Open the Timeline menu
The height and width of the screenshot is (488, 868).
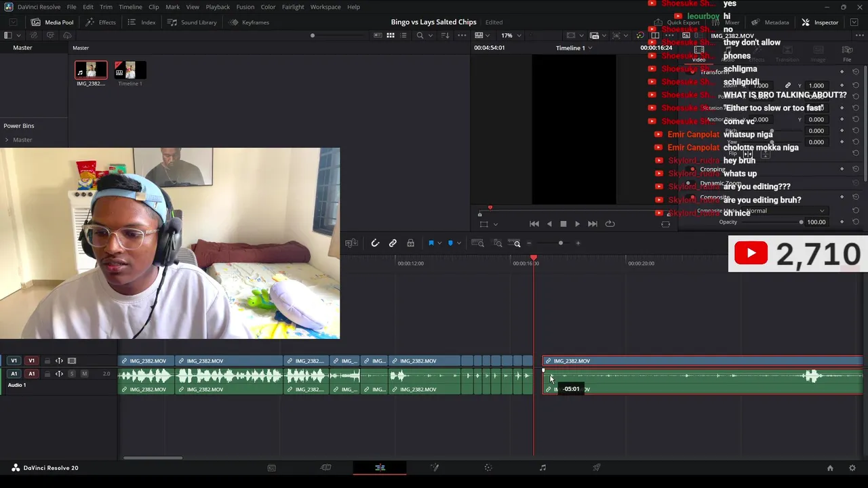(130, 7)
